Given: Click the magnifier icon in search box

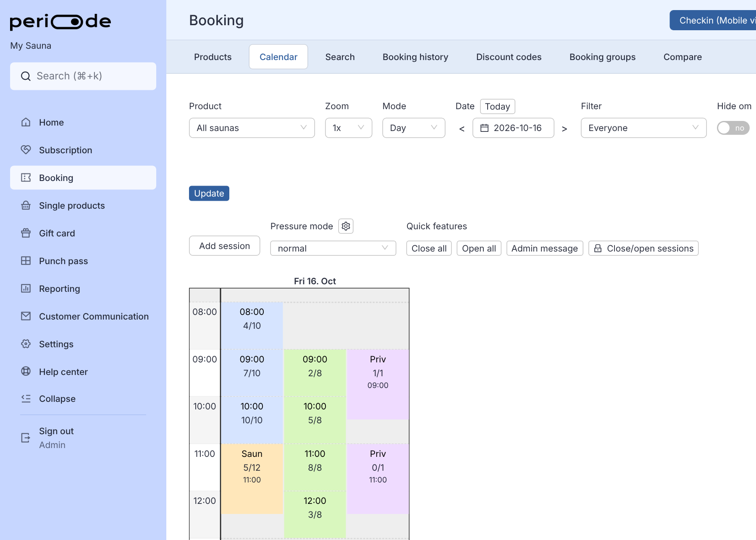Looking at the screenshot, I should coord(26,76).
